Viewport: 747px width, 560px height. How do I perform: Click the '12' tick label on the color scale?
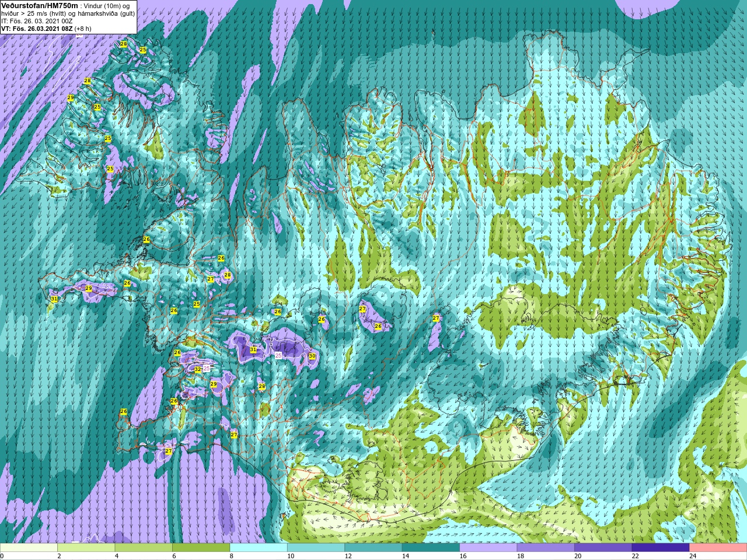pos(348,556)
